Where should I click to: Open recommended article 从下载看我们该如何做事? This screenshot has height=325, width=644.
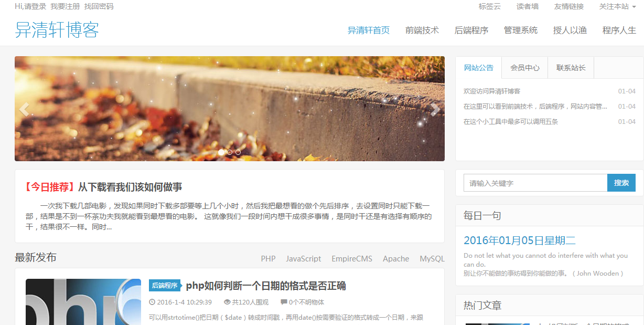pos(130,187)
